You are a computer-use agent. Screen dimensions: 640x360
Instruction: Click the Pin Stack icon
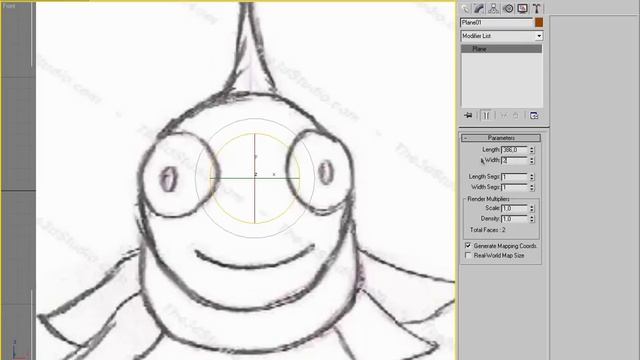(468, 116)
